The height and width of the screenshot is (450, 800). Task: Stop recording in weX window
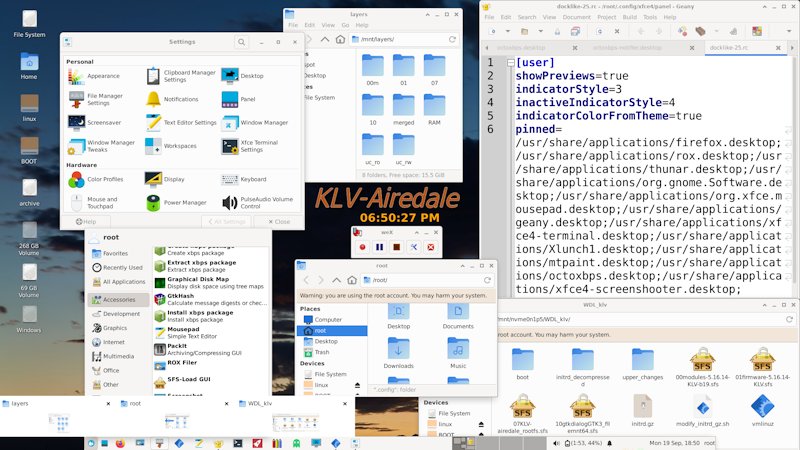[396, 247]
